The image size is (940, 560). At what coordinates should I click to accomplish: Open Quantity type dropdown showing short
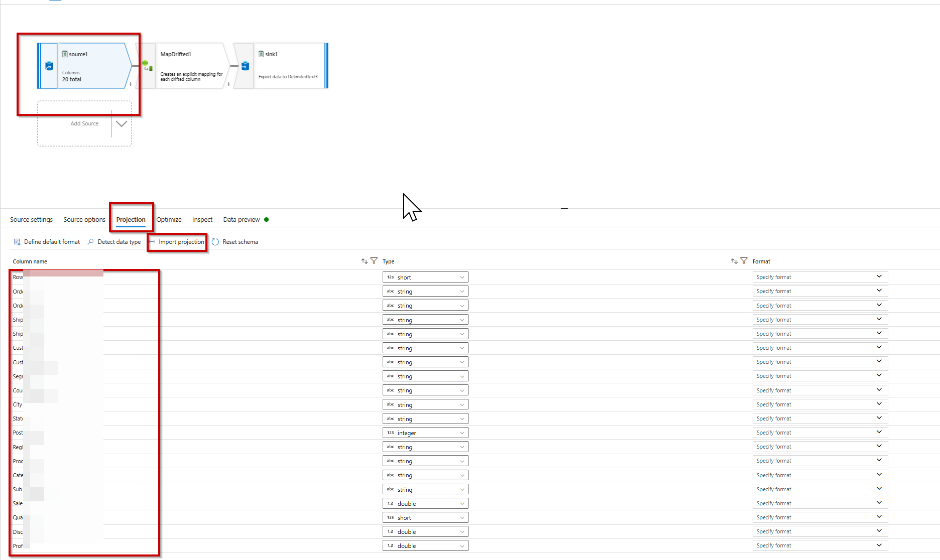pyautogui.click(x=425, y=517)
